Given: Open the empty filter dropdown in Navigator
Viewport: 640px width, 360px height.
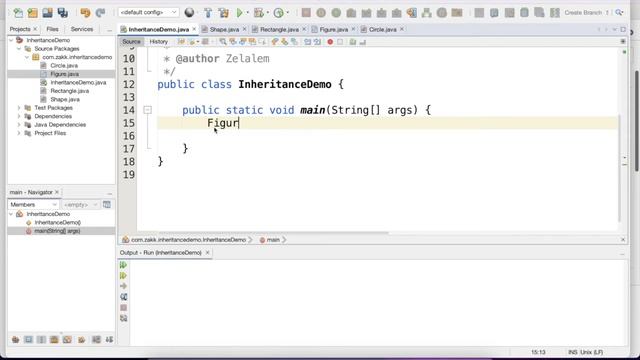Looking at the screenshot, I should pyautogui.click(x=80, y=204).
